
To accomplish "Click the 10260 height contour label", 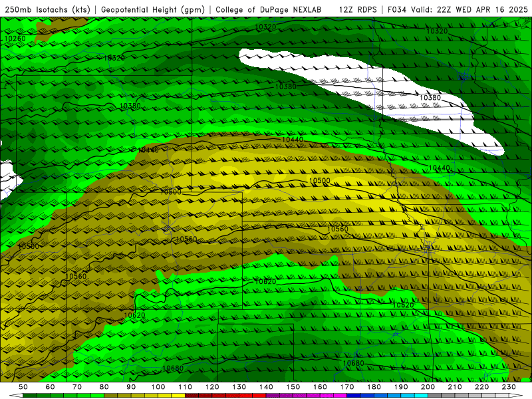I will click(15, 39).
